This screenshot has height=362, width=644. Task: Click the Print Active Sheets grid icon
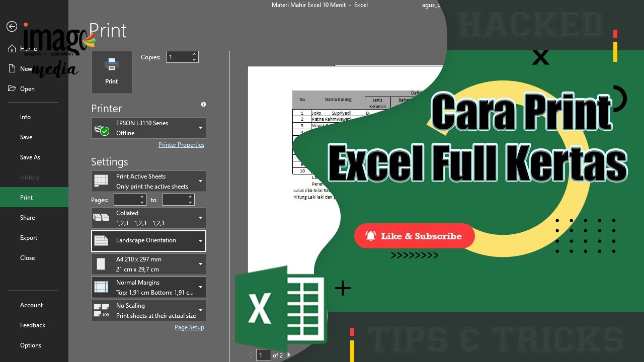tap(101, 181)
